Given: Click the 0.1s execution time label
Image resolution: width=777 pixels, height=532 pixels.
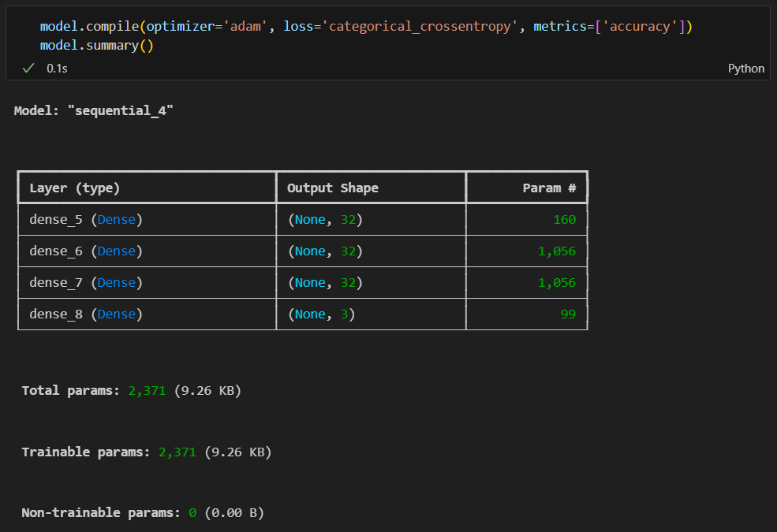Looking at the screenshot, I should click(x=57, y=69).
